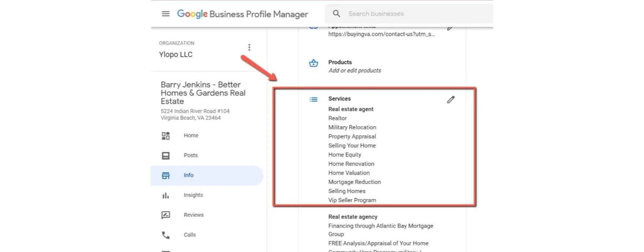The height and width of the screenshot is (252, 644).
Task: Click the Calls phone icon
Action: 166,235
